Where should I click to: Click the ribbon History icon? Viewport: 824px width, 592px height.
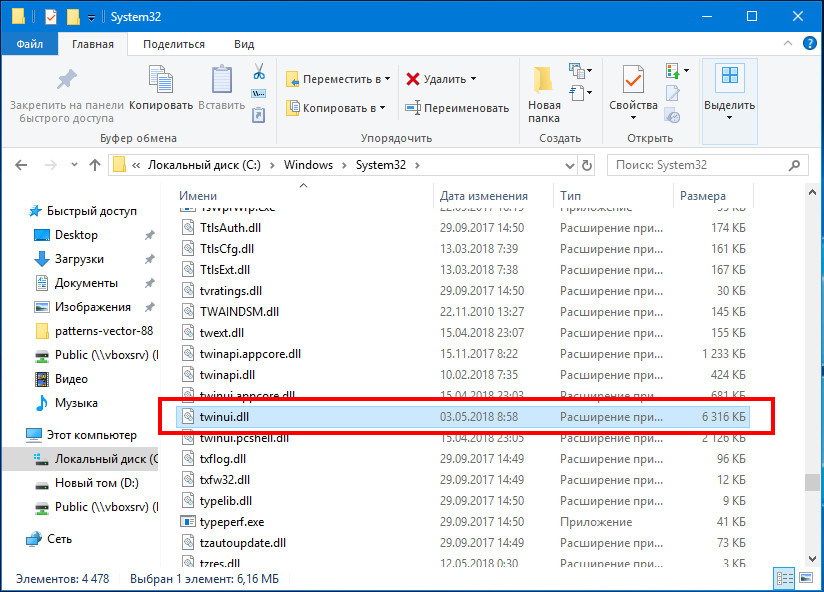pos(673,115)
